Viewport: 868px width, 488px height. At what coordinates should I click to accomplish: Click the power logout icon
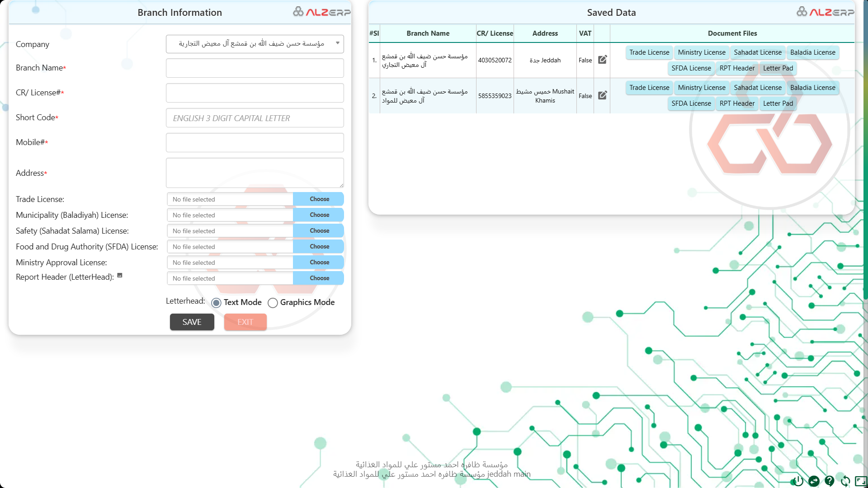tap(798, 481)
